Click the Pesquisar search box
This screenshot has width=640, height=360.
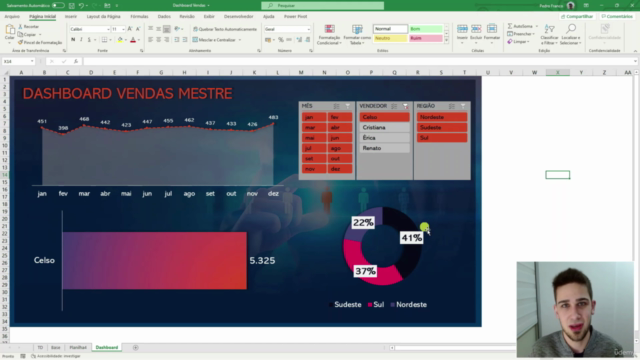[322, 5]
